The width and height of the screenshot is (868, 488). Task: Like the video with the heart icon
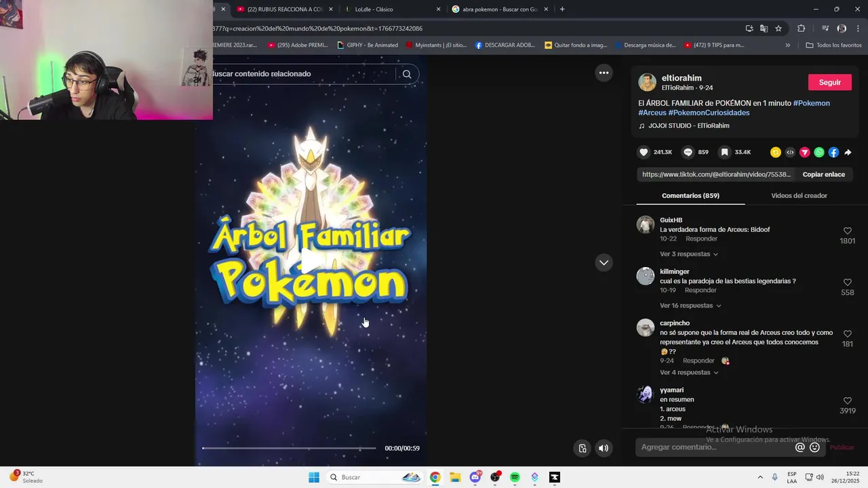pyautogui.click(x=644, y=152)
